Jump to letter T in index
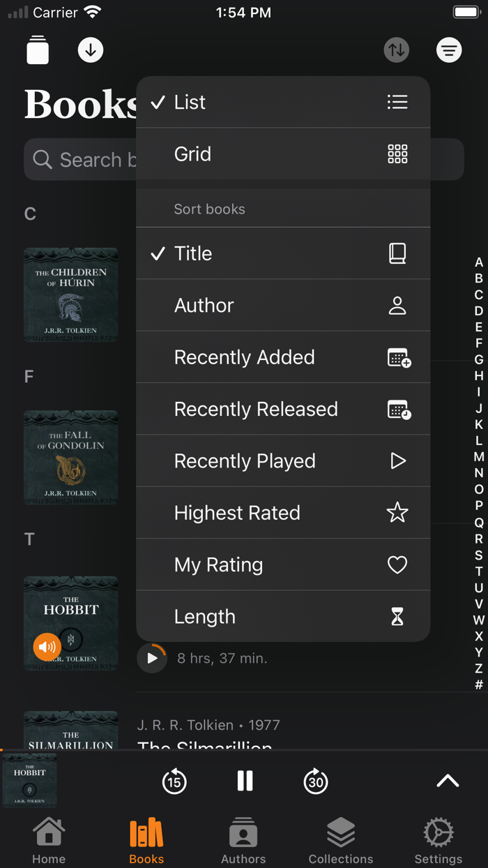Image resolution: width=488 pixels, height=868 pixels. [479, 571]
